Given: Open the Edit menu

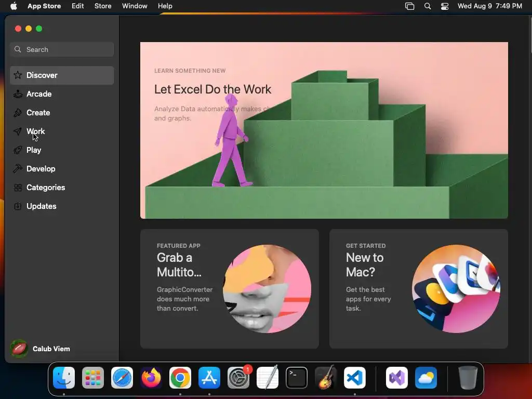Looking at the screenshot, I should click(78, 6).
